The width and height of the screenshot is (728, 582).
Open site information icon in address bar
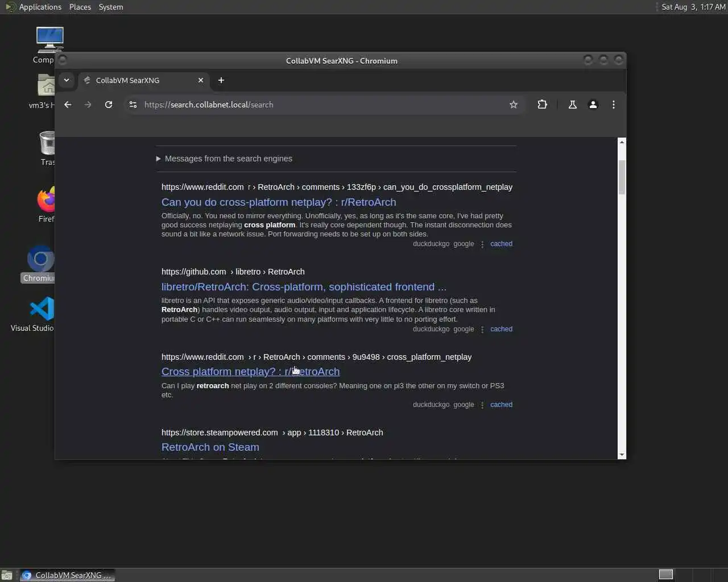pyautogui.click(x=133, y=105)
